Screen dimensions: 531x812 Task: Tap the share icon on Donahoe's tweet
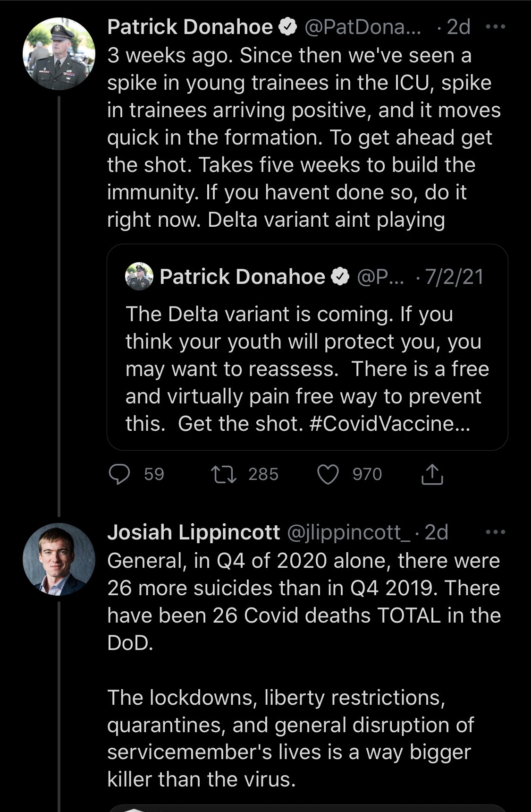click(x=432, y=474)
